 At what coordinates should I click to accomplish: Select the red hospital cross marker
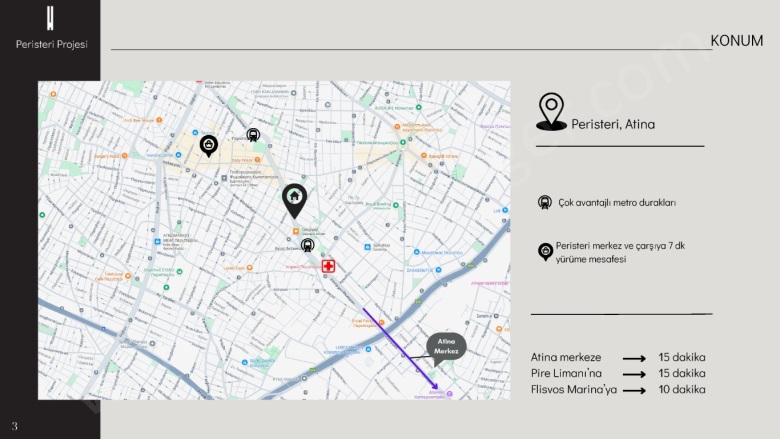tap(328, 266)
